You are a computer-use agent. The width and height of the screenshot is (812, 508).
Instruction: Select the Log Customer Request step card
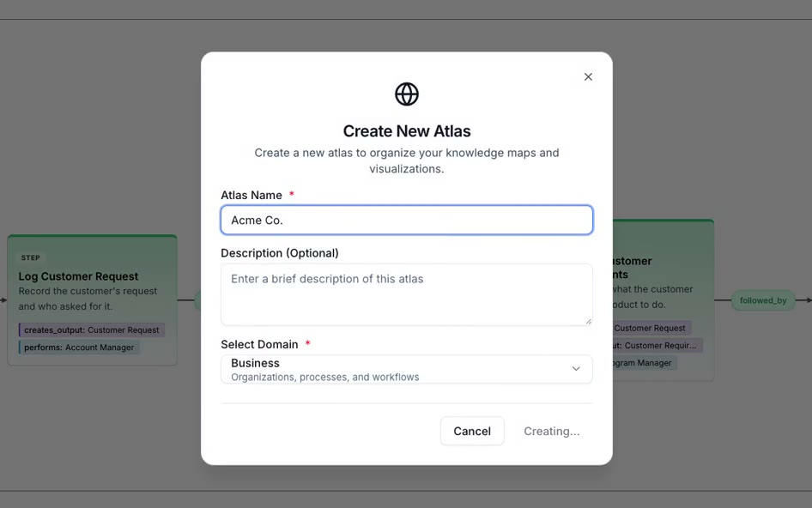click(x=92, y=299)
